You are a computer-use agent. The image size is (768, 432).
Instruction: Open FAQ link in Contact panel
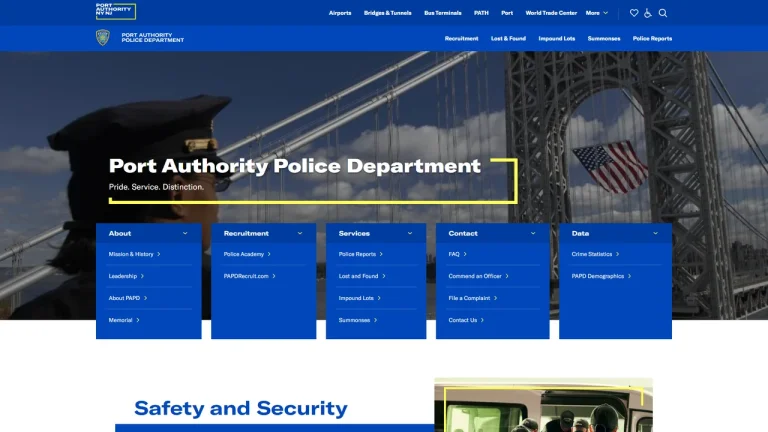pyautogui.click(x=457, y=254)
